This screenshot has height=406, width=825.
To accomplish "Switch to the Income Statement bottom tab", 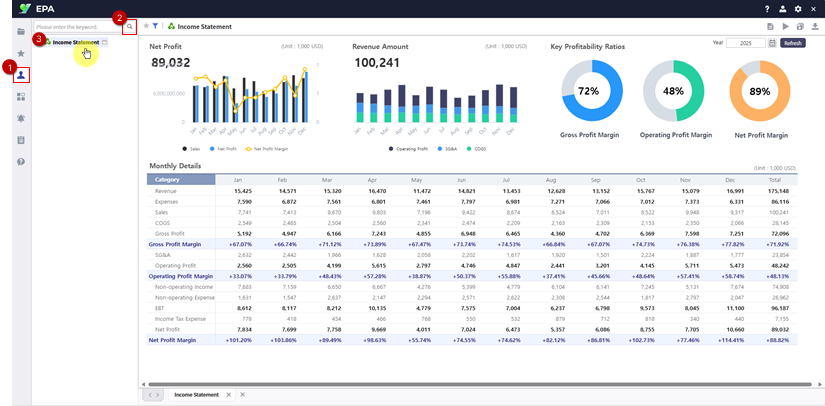I will pos(197,395).
